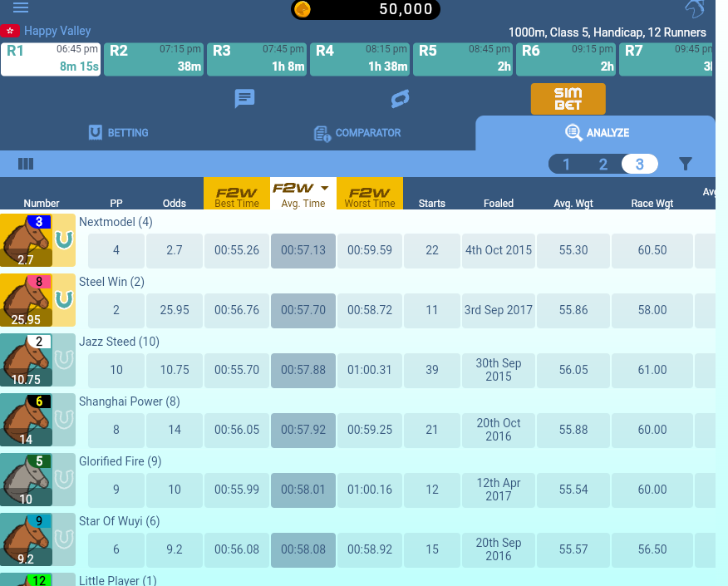Click Nextmodel (4) horse name
This screenshot has width=728, height=586.
[x=116, y=222]
